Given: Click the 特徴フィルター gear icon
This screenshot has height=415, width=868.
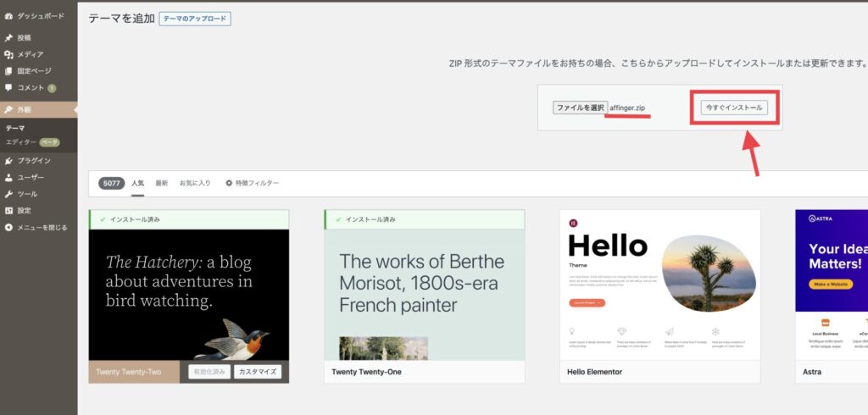Looking at the screenshot, I should 229,183.
